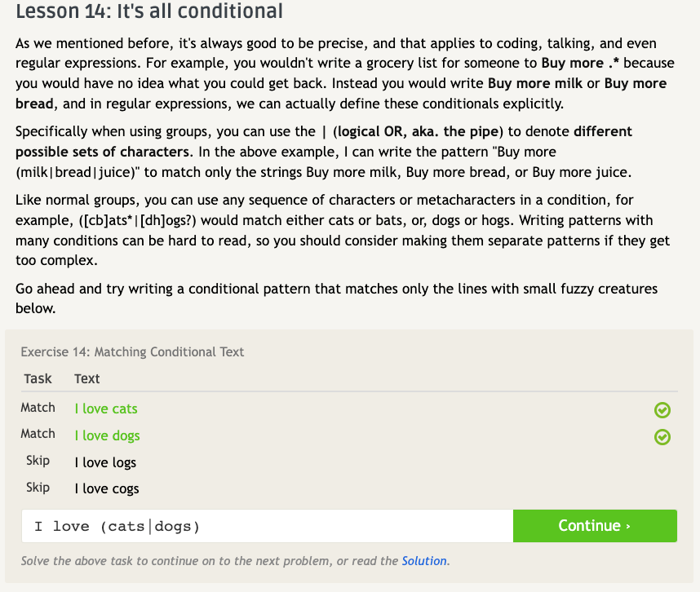Click the Skip label for the logs row
Image resolution: width=700 pixels, height=592 pixels.
38,461
